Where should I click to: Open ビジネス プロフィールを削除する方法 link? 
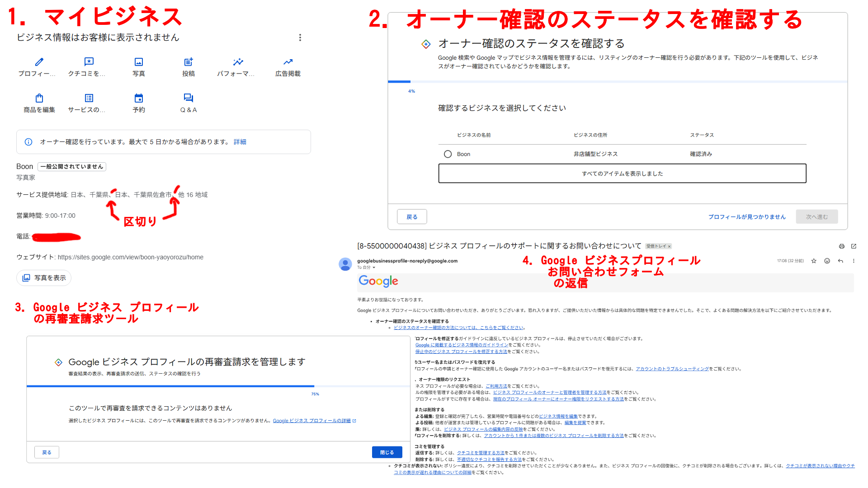554,436
